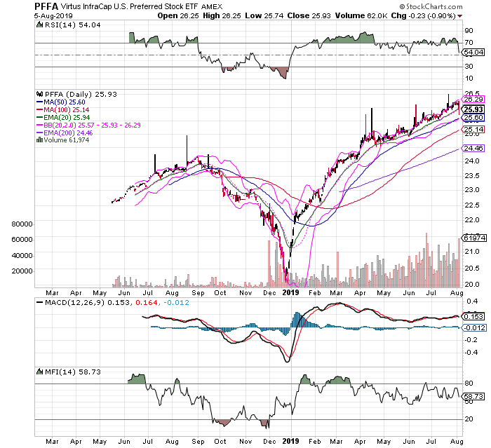Click the MFI(14) indicator mountain icon

(x=39, y=372)
